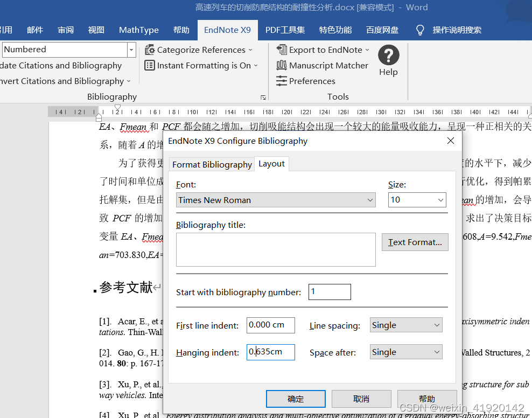This screenshot has height=418, width=532.
Task: Open the Size dropdown showing 10
Action: click(417, 200)
